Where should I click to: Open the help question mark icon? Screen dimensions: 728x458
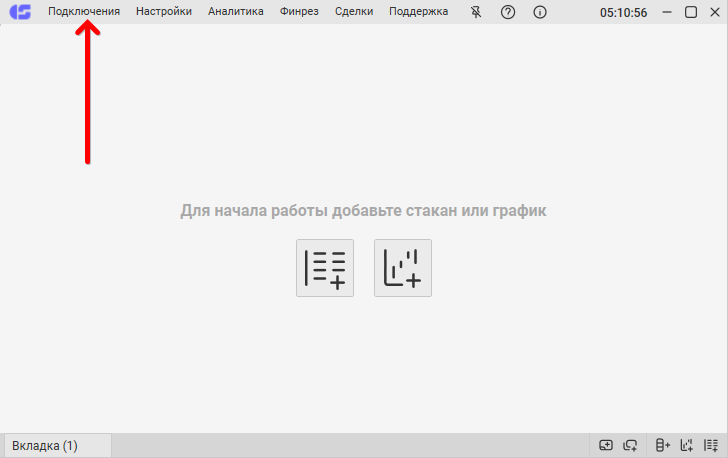pos(508,12)
